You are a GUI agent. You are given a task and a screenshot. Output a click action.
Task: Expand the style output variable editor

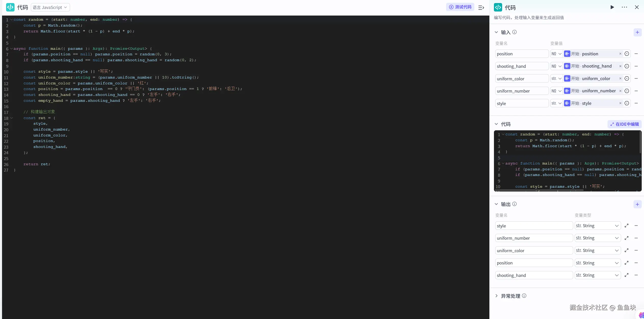pos(627,226)
